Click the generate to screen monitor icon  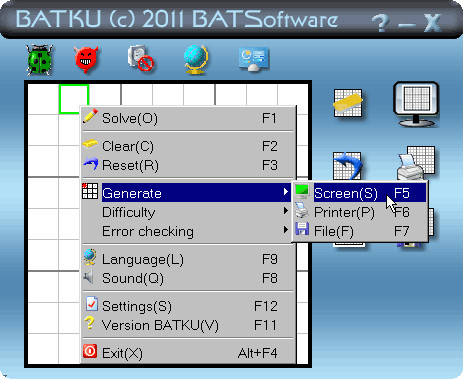coord(416,104)
